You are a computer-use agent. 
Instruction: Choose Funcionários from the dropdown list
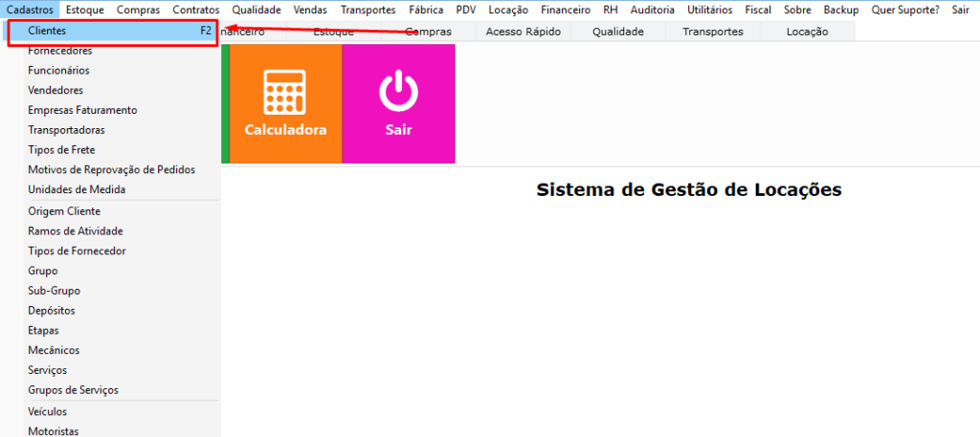pyautogui.click(x=59, y=71)
